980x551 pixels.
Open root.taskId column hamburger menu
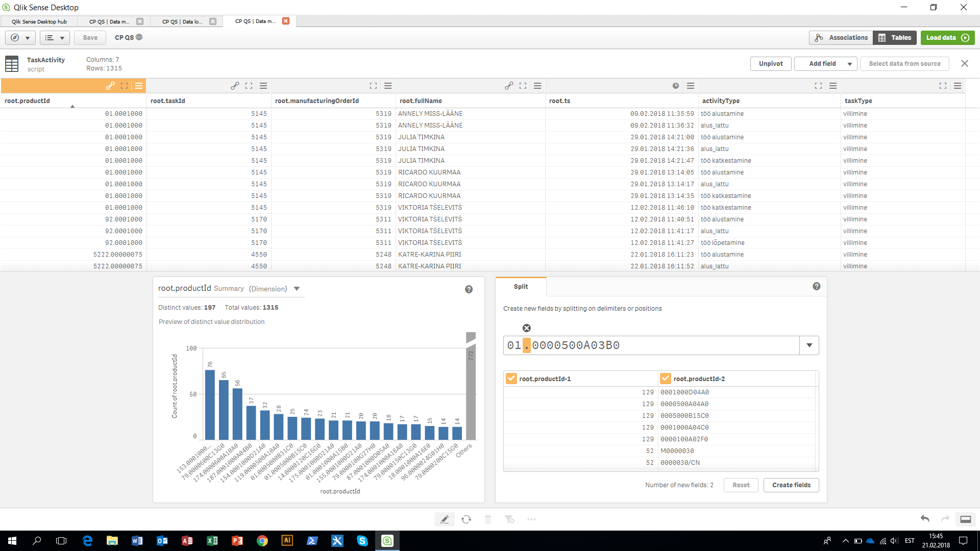[x=263, y=86]
